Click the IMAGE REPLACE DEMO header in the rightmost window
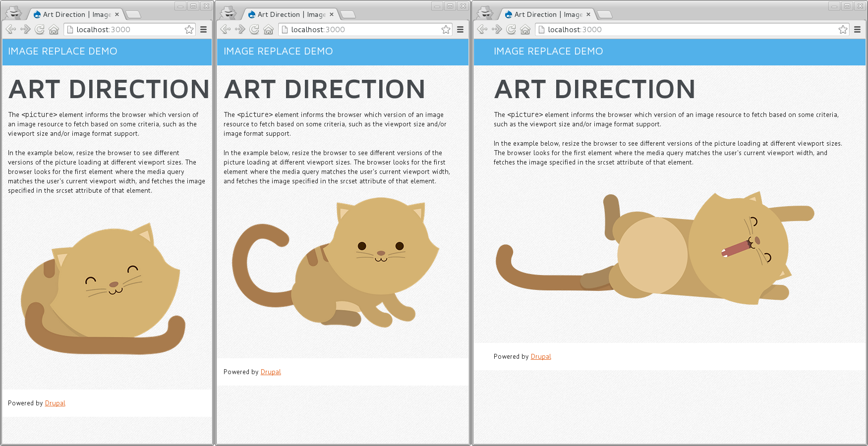 click(x=548, y=52)
